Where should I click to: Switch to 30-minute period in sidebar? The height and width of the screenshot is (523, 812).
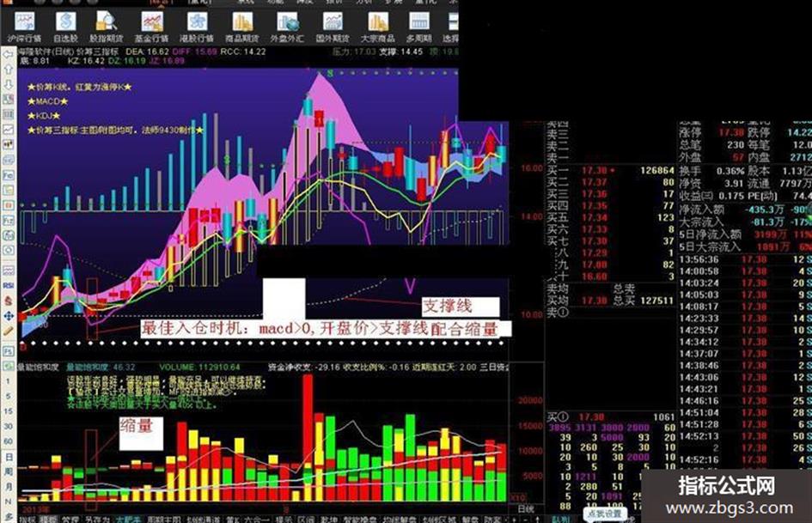pos(9,426)
